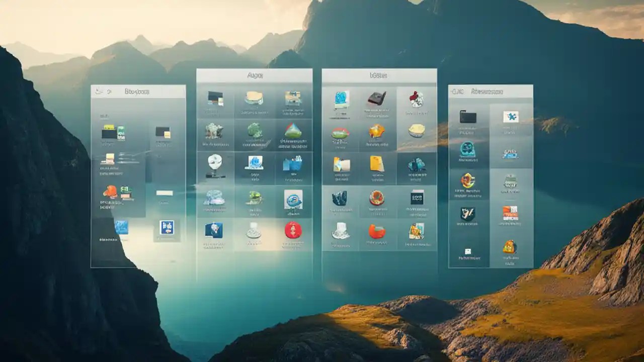Open the blue globe browser icon in the Augs panel
This screenshot has height=362, width=644.
293,199
